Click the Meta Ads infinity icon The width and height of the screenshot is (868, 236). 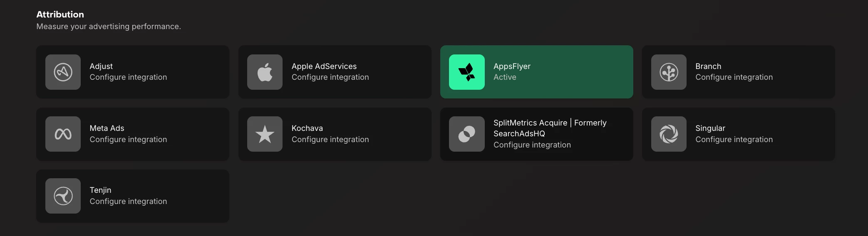tap(63, 134)
